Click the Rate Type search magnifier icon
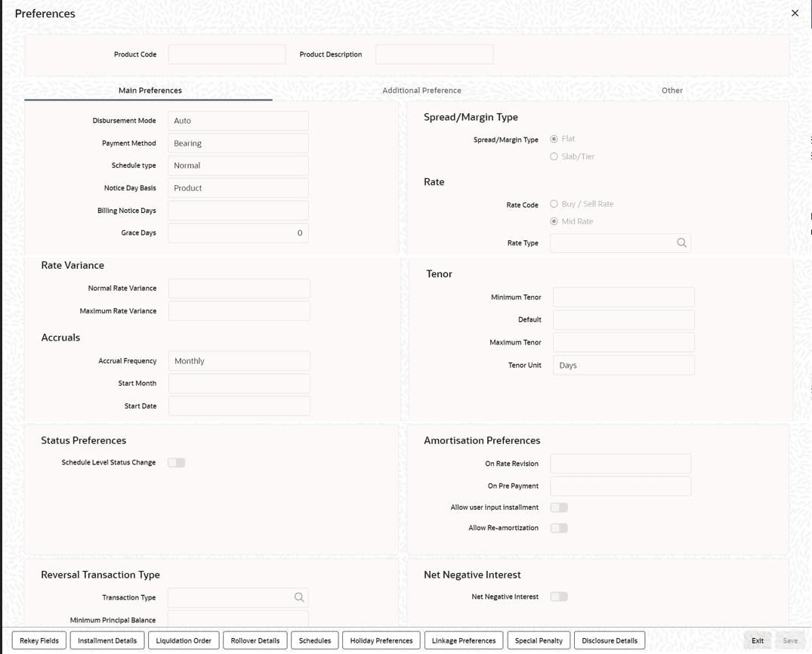Viewport: 812px width, 654px height. [x=681, y=243]
